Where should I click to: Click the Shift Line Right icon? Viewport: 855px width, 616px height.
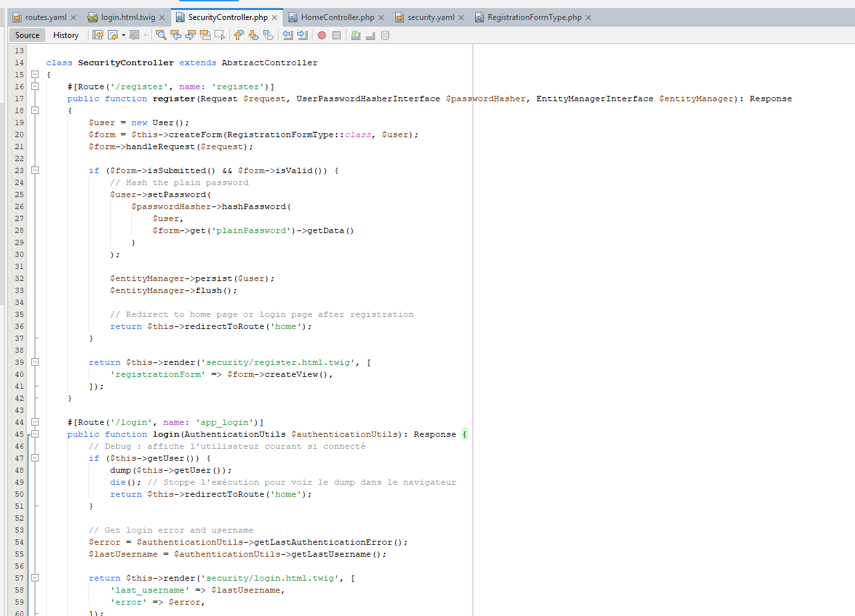pyautogui.click(x=303, y=35)
